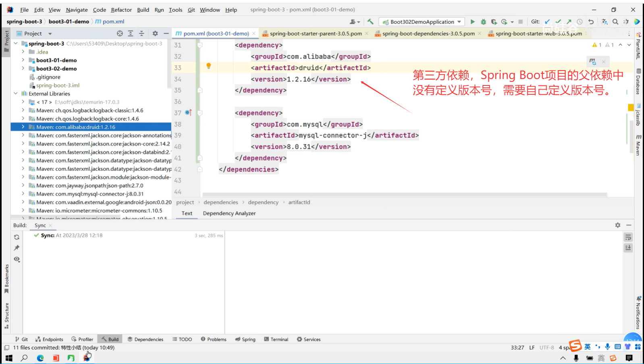
Task: Click the Pin tab icon in Build panel
Action: 17,248
